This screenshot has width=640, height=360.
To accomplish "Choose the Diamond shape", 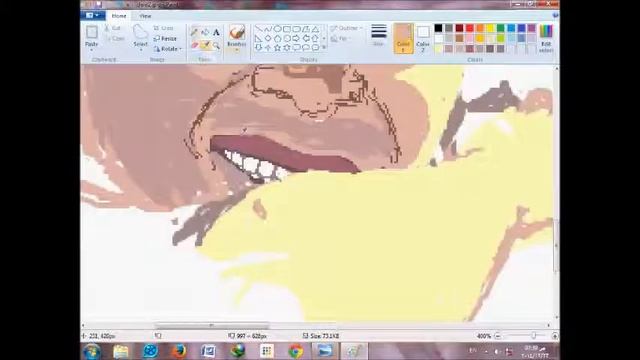I will point(268,38).
